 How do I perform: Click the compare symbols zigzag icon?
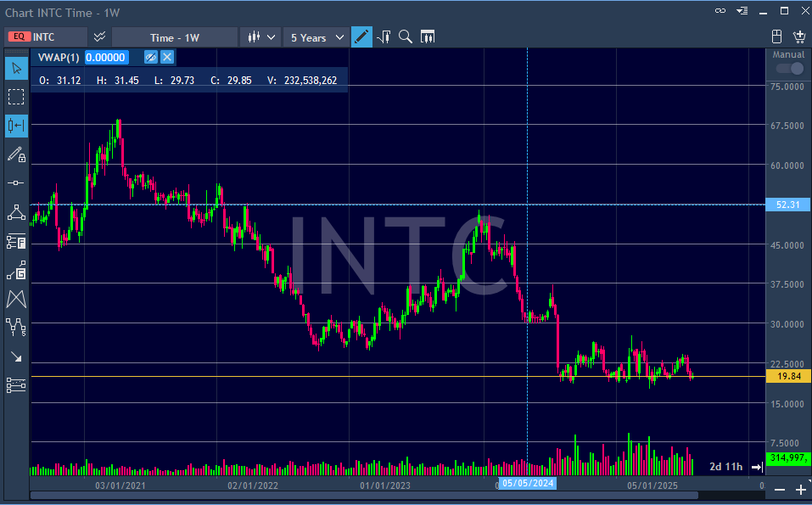click(x=99, y=36)
